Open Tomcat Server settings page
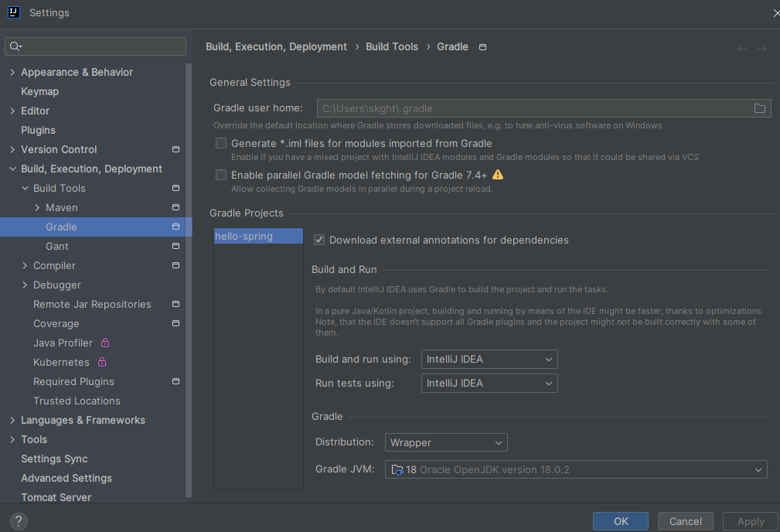Image resolution: width=780 pixels, height=532 pixels. tap(56, 497)
